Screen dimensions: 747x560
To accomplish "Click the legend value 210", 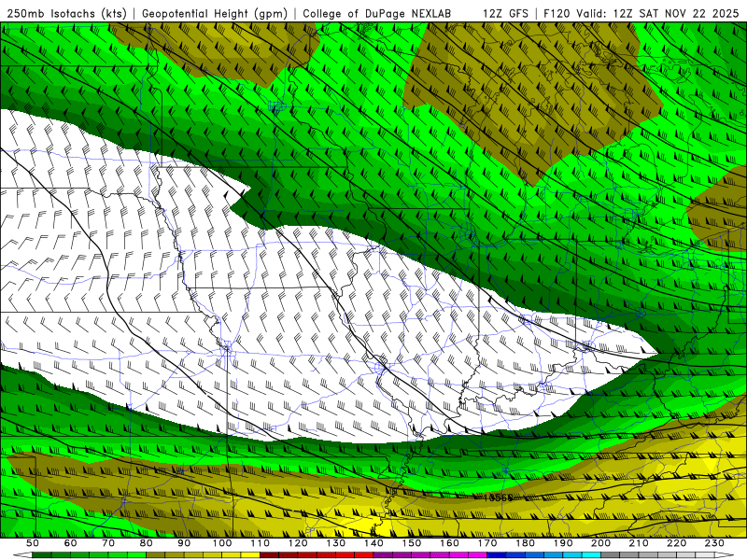I will point(639,543).
